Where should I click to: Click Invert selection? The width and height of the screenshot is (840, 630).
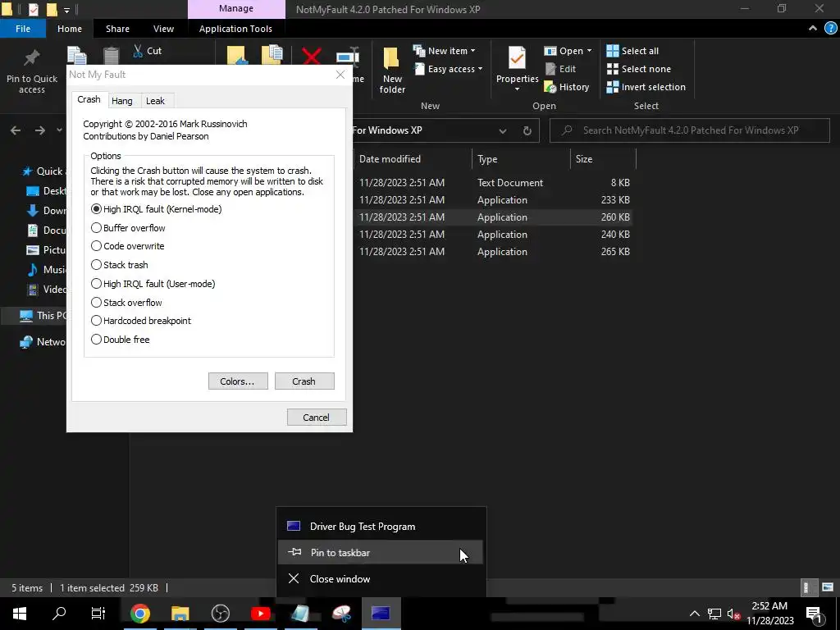(646, 87)
